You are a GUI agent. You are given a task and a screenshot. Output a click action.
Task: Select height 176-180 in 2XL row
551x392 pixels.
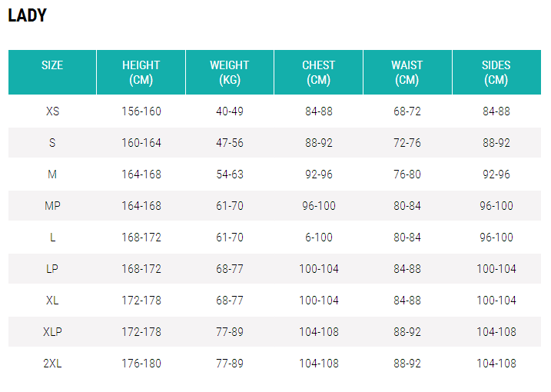click(141, 364)
